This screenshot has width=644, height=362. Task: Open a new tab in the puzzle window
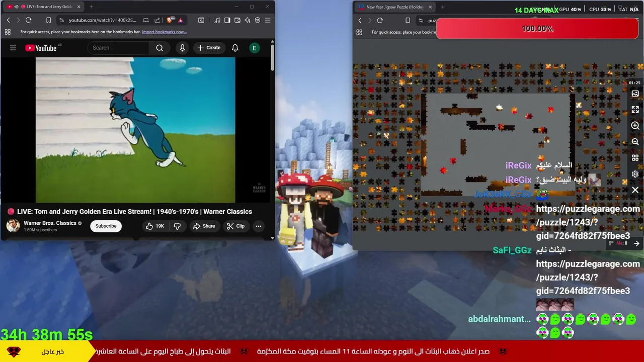pyautogui.click(x=442, y=7)
